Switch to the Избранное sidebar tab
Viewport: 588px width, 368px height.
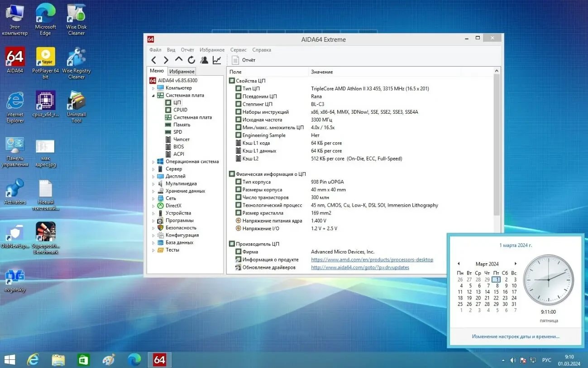click(x=182, y=71)
